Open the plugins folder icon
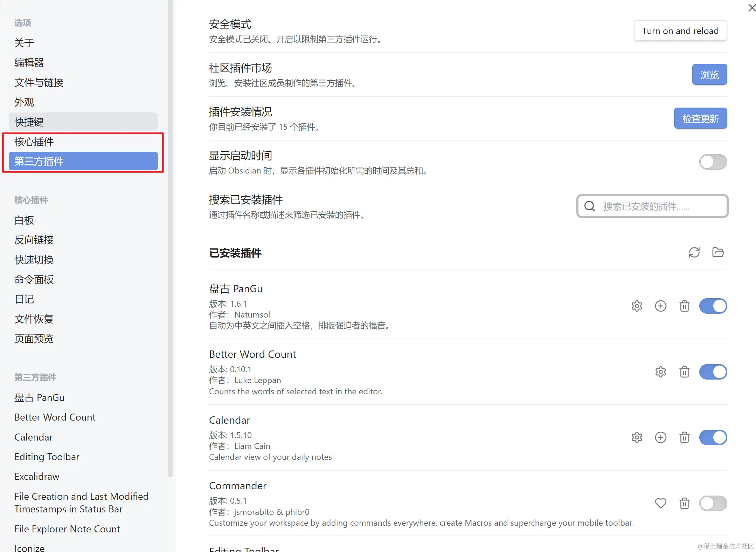The height and width of the screenshot is (552, 756). click(x=718, y=252)
